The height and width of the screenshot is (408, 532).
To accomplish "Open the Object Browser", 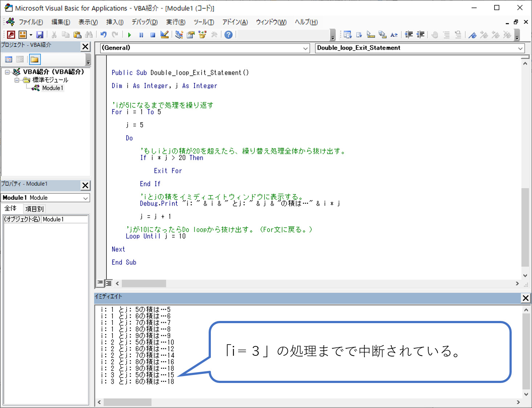I will coord(202,34).
